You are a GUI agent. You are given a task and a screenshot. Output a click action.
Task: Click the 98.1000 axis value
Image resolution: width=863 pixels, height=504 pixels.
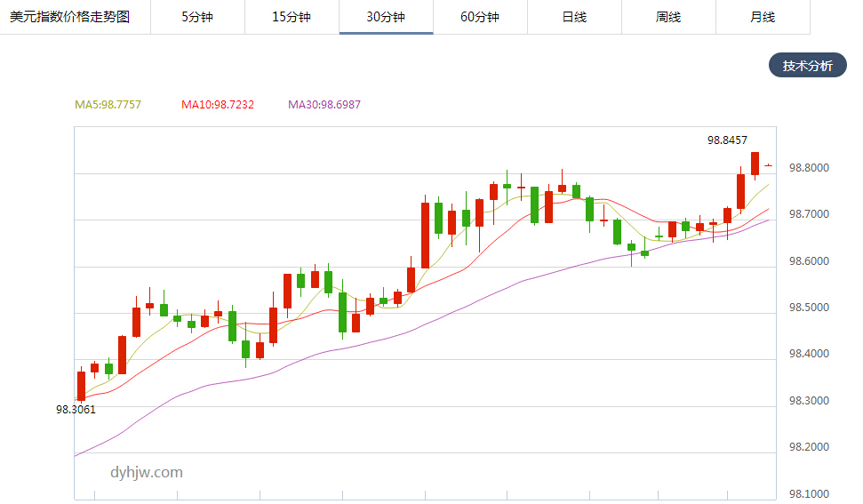click(x=809, y=493)
